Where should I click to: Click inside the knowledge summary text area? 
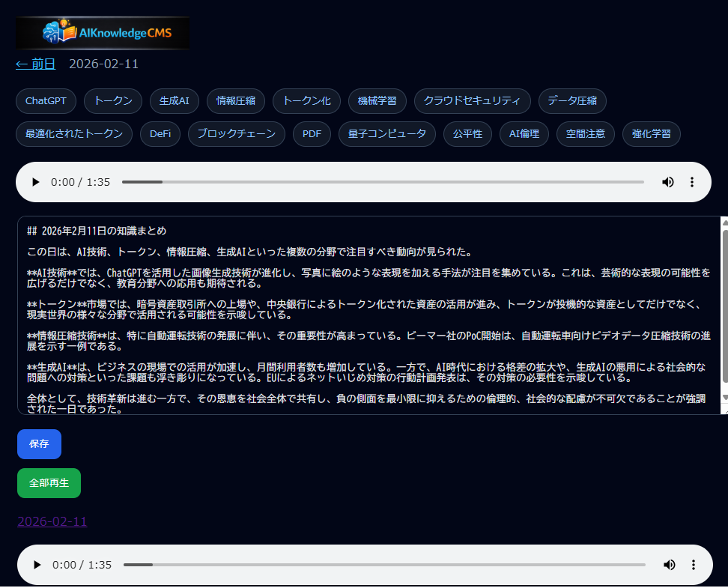tap(367, 315)
